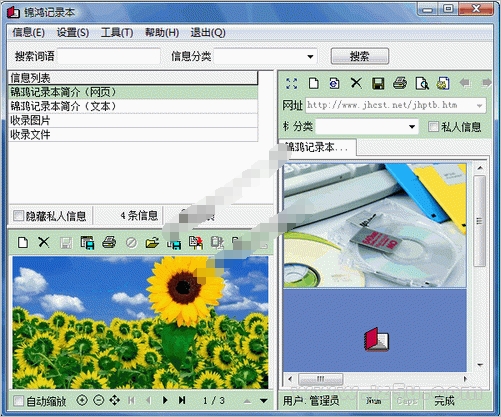The height and width of the screenshot is (417, 501).
Task: Delete the image with the bottom toolbar X
Action: pyautogui.click(x=44, y=242)
